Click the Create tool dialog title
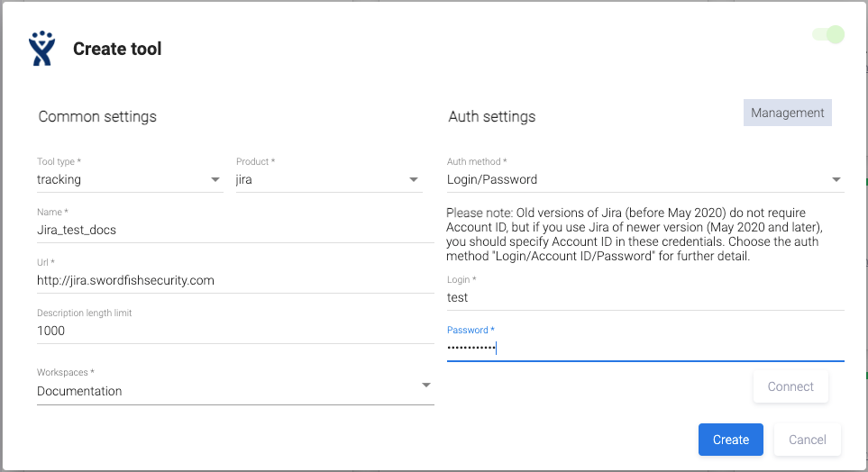 pos(117,49)
